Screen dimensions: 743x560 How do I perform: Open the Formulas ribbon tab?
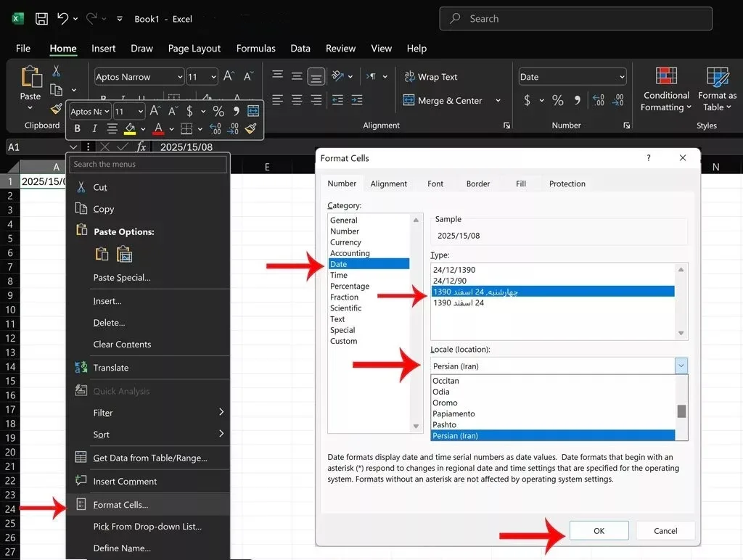tap(256, 49)
